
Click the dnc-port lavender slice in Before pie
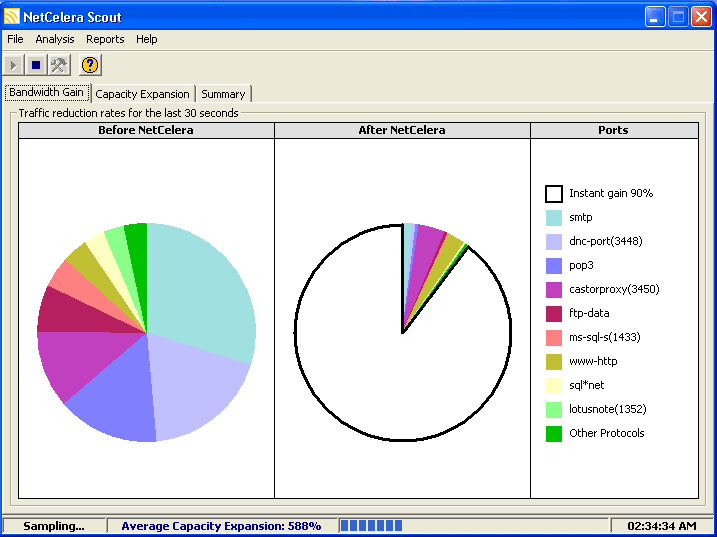click(x=192, y=389)
